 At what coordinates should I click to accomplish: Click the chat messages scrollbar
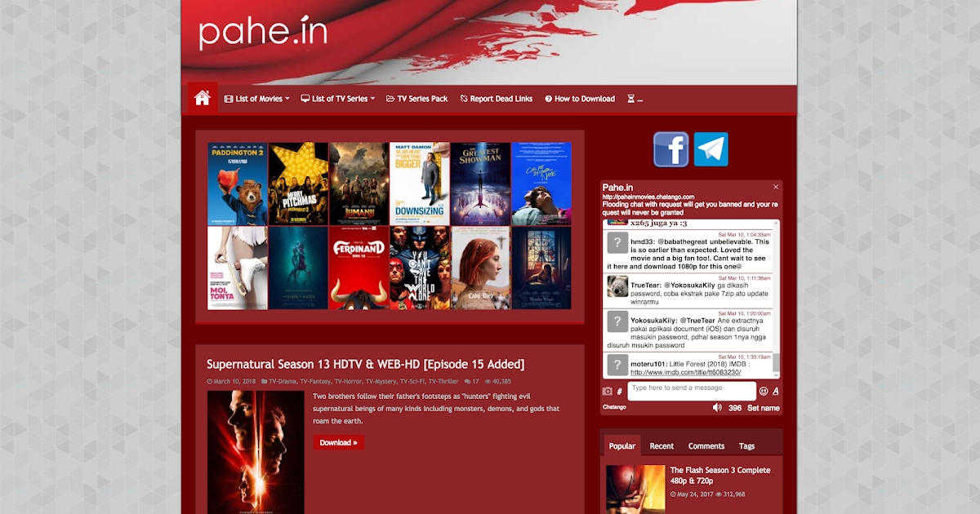pyautogui.click(x=777, y=299)
